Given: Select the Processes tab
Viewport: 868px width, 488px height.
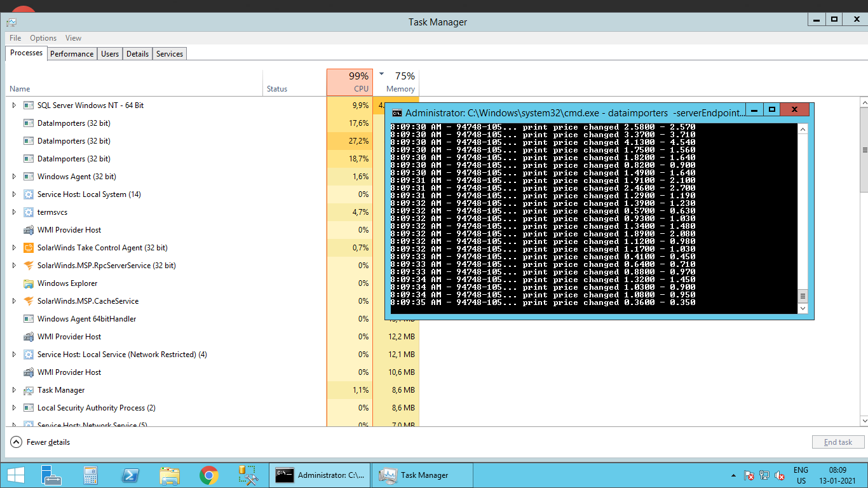Looking at the screenshot, I should point(27,53).
